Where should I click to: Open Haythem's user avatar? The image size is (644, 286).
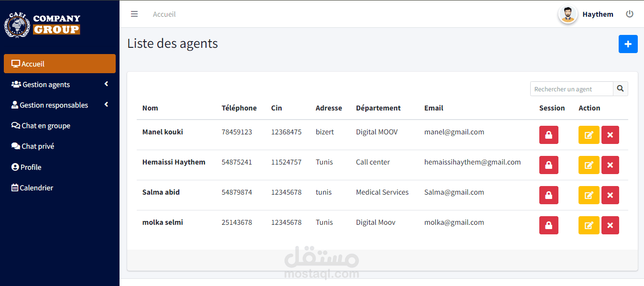568,14
